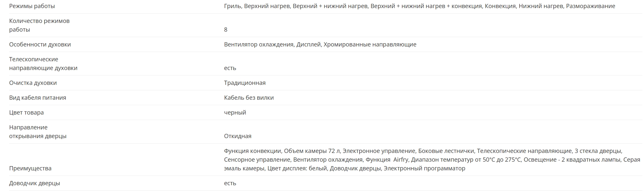Select the 'Традиционная' cleaning value
644x191 pixels.
coord(245,83)
